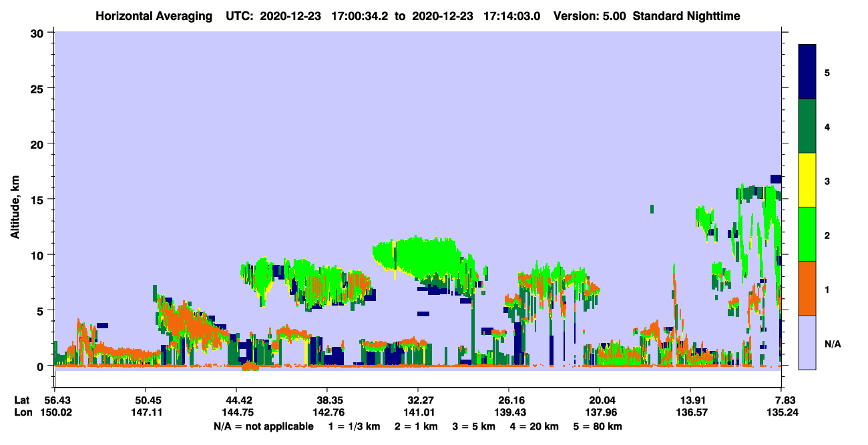This screenshot has width=868, height=445.
Task: Click the bright green 2 legend segment
Action: pos(807,234)
